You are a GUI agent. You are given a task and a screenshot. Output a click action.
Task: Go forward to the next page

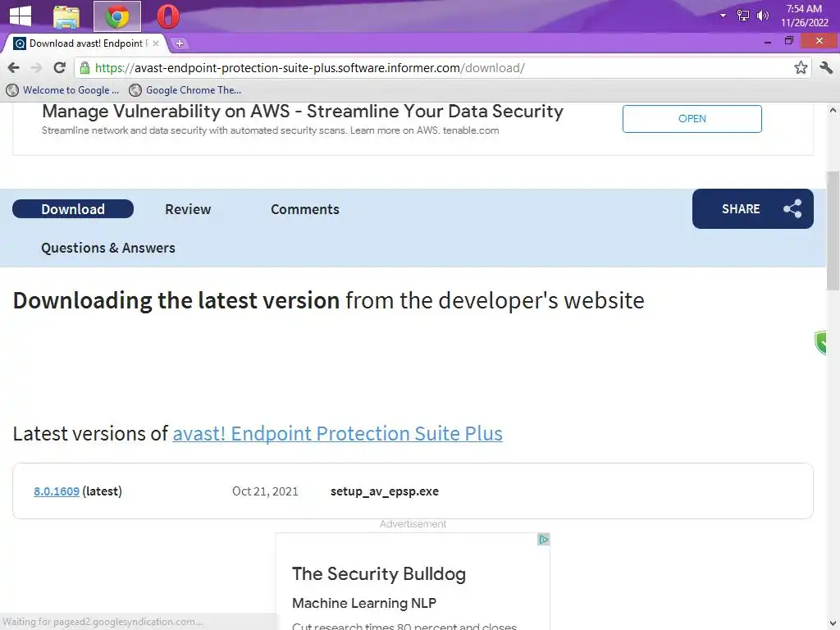tap(36, 67)
